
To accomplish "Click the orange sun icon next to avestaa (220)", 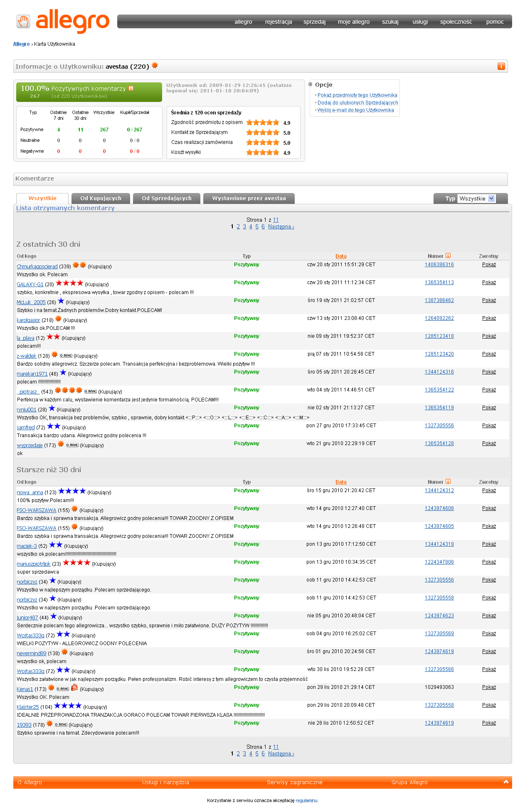I will 155,65.
